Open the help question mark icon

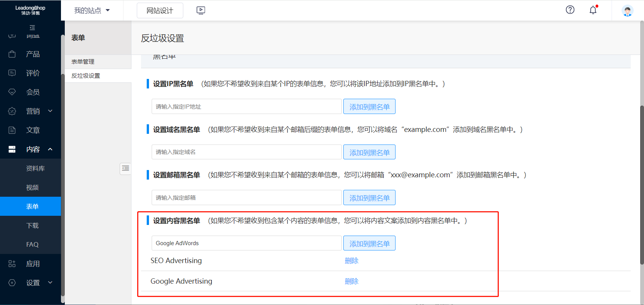coord(570,10)
